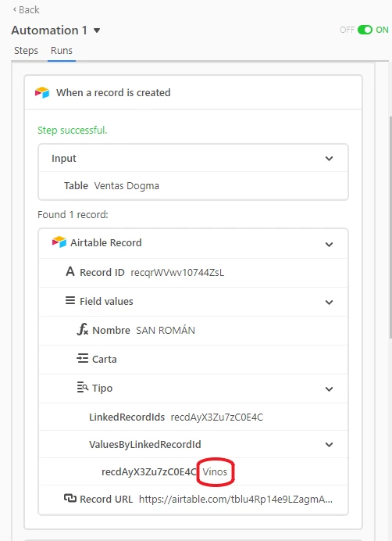
Task: Go Back to the previous view
Action: point(27,9)
